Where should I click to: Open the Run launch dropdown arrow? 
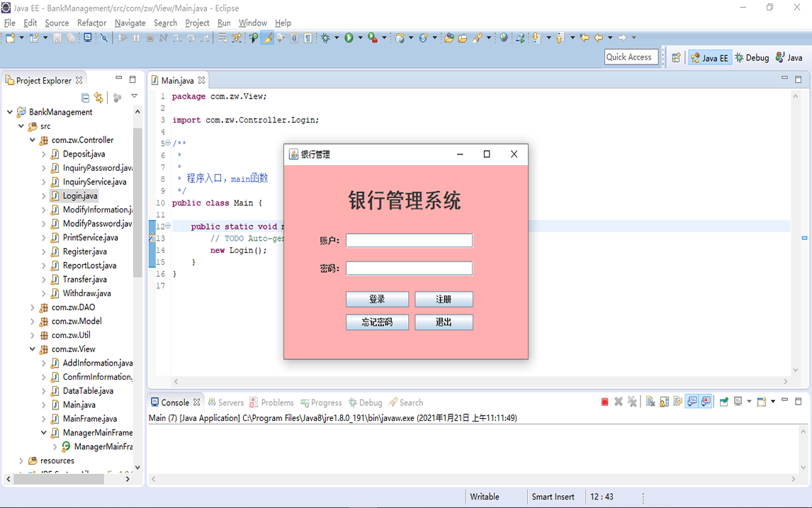click(x=361, y=38)
